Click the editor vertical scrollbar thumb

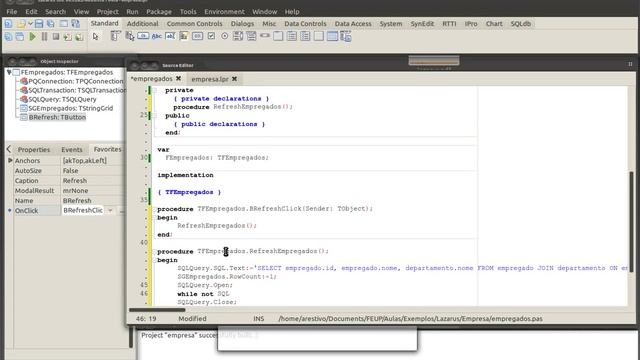[x=631, y=222]
